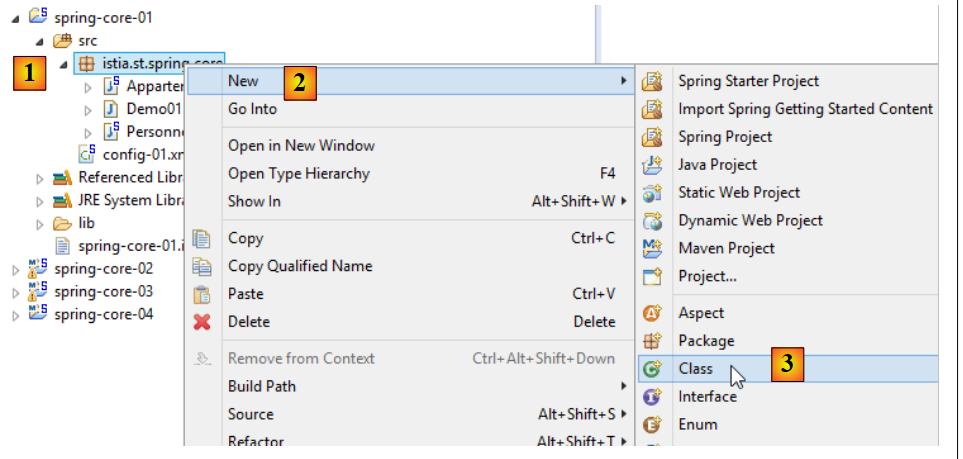
Task: Click the Static Web Project icon
Action: [653, 193]
